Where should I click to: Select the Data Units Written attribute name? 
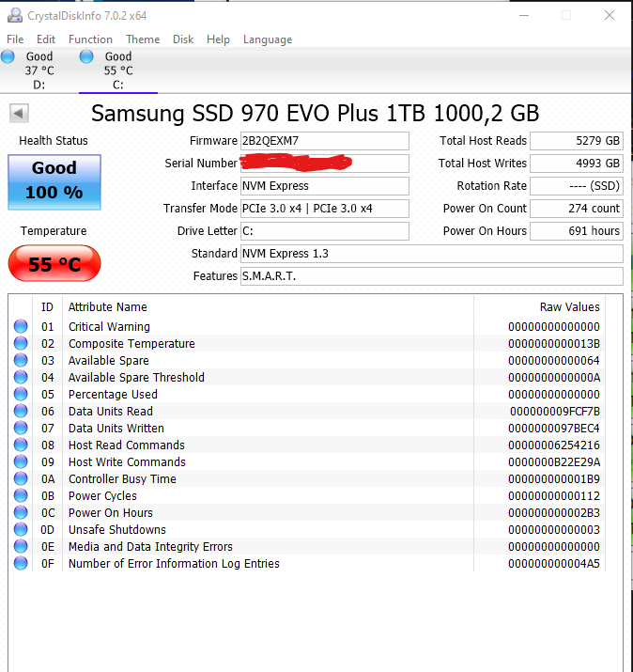(116, 429)
